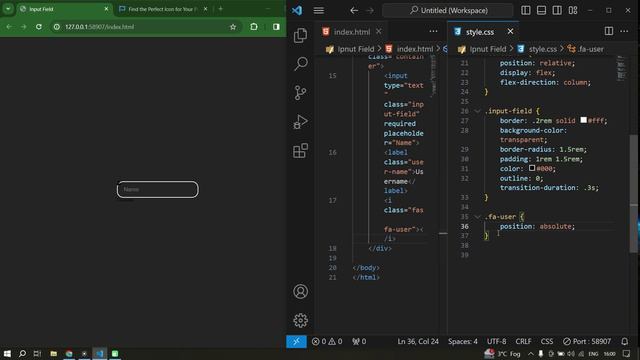Image resolution: width=640 pixels, height=360 pixels.
Task: Collapse the .fa-user CSS rule
Action: (477, 217)
